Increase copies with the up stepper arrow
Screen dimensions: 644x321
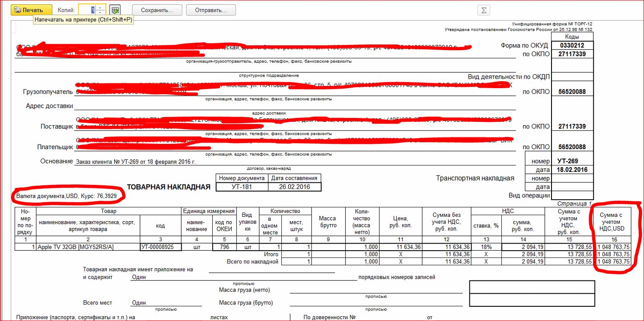click(101, 7)
